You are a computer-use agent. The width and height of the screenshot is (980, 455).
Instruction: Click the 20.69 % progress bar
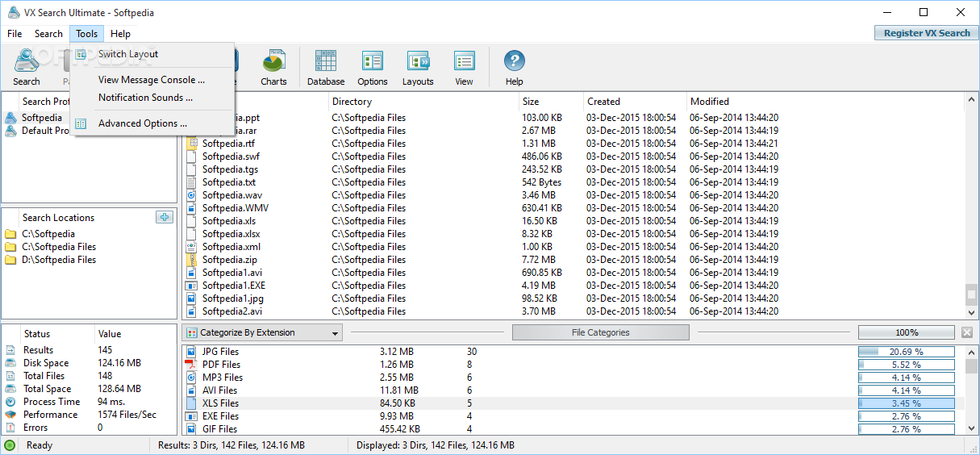click(907, 352)
